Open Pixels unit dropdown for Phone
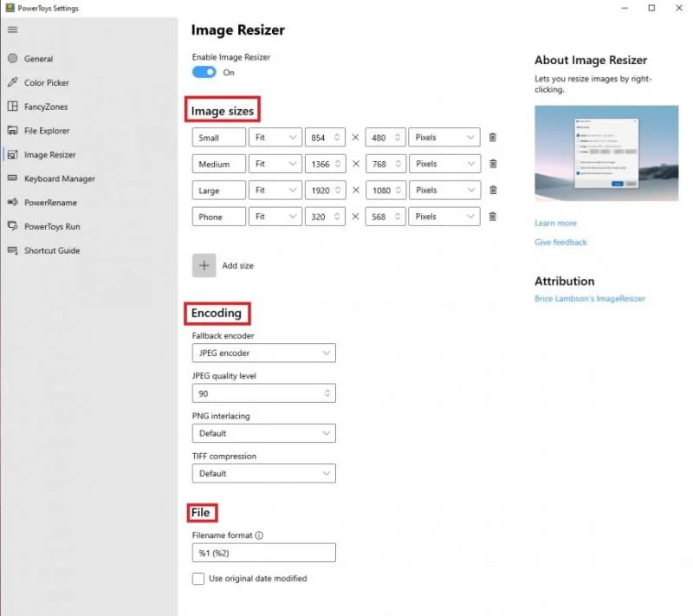The height and width of the screenshot is (616, 693). pos(444,217)
